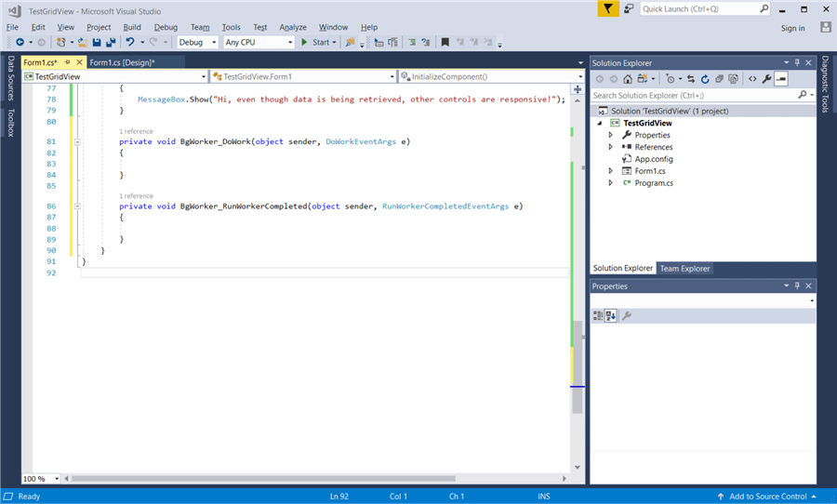Image resolution: width=837 pixels, height=504 pixels.
Task: Click the Sign in link
Action: 792,28
